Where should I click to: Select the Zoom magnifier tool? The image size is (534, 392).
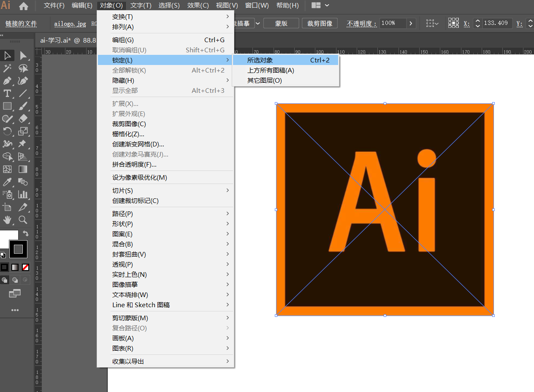coord(23,220)
